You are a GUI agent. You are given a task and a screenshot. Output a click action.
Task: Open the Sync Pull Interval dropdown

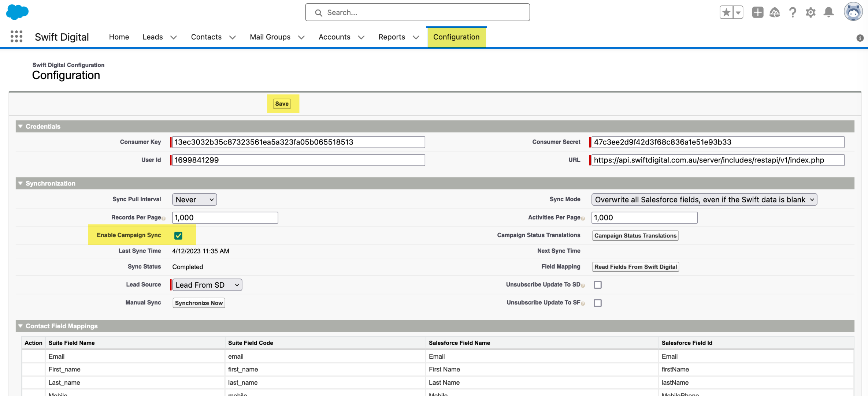point(194,199)
